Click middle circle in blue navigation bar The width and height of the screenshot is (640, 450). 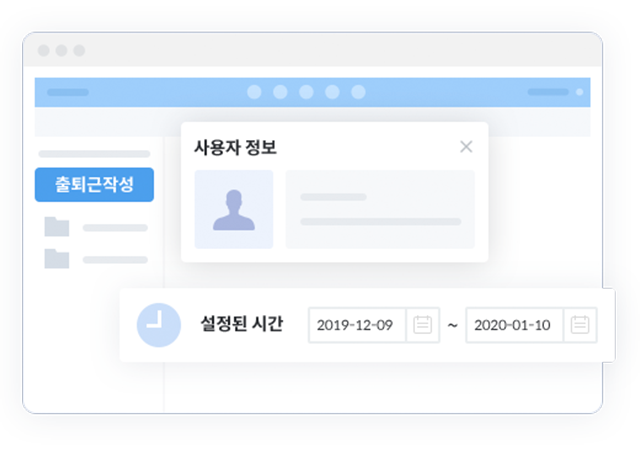coord(306,92)
